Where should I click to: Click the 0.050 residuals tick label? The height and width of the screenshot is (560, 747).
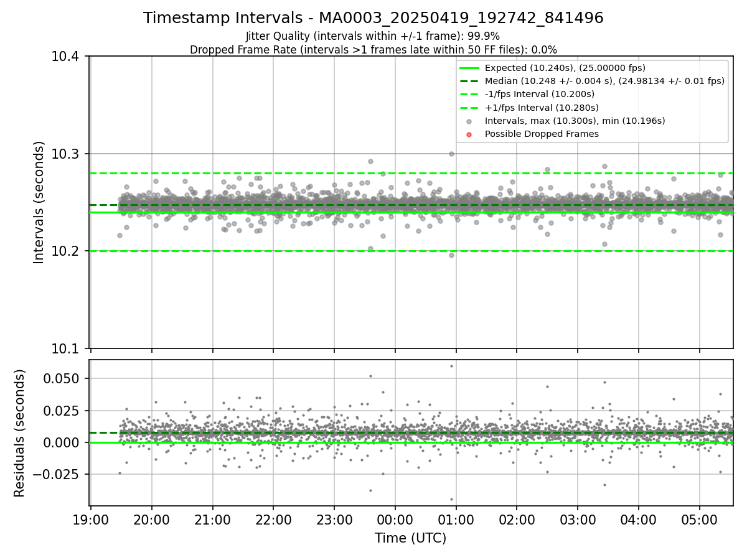(x=62, y=378)
